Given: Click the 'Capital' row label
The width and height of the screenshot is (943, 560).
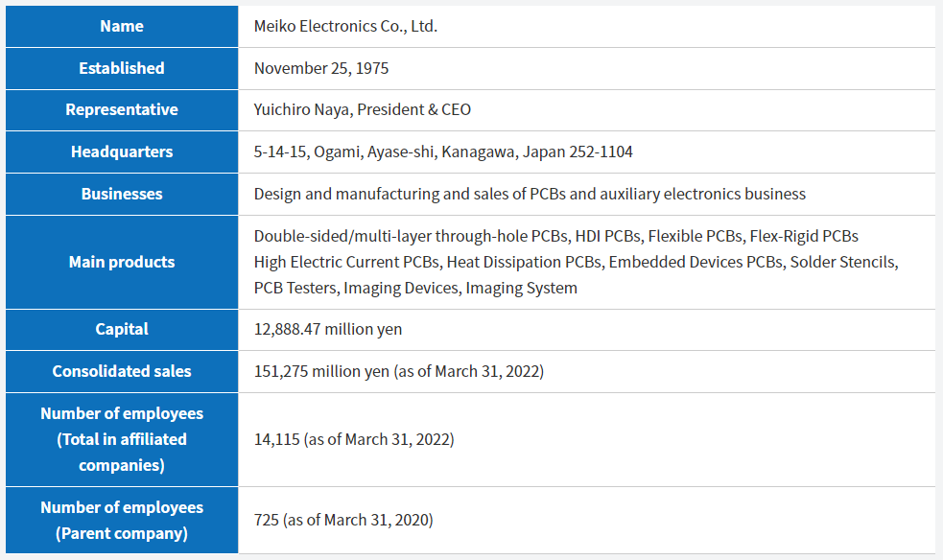Looking at the screenshot, I should point(122,329).
